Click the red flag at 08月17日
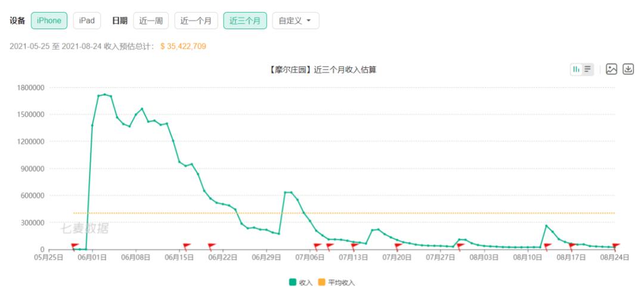This screenshot has height=294, width=644. [572, 246]
